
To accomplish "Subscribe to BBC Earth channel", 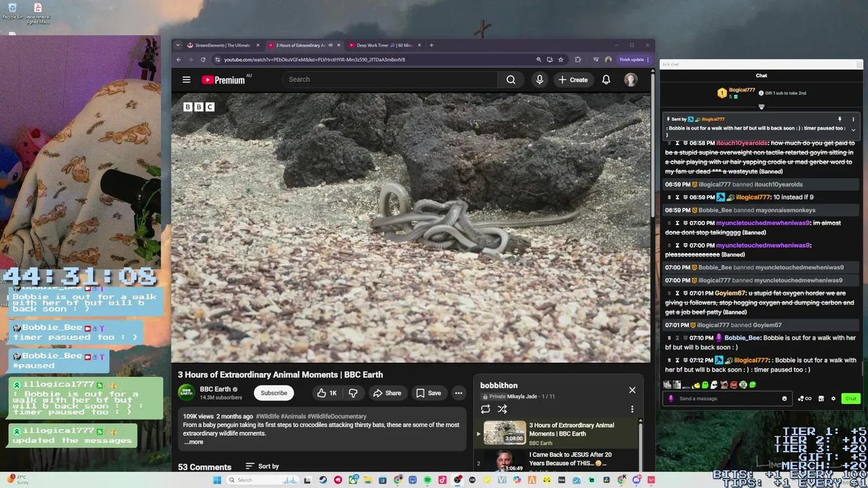I will 274,393.
